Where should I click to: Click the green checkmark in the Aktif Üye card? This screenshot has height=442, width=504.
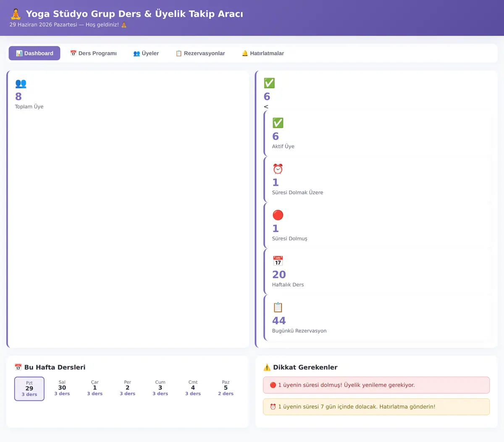278,123
